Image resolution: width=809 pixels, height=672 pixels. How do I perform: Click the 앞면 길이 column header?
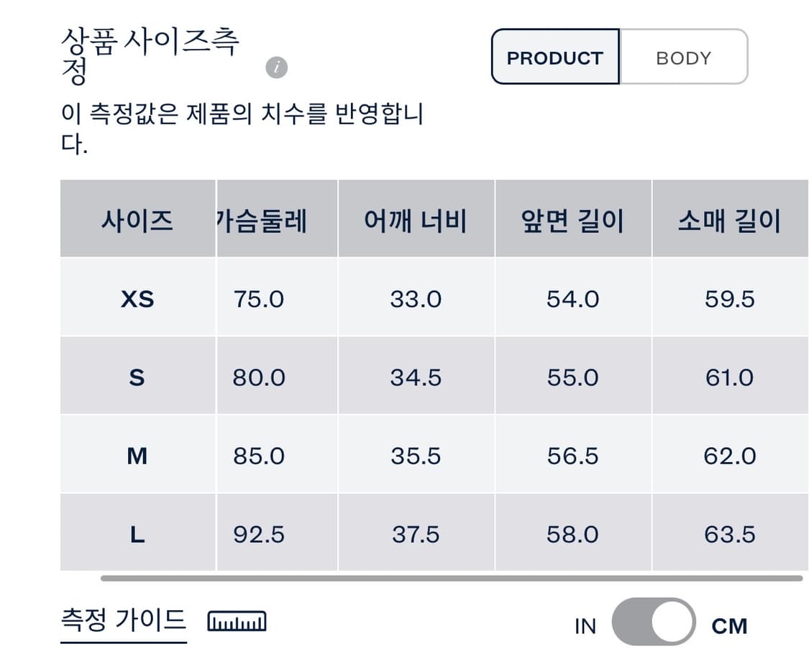(573, 220)
